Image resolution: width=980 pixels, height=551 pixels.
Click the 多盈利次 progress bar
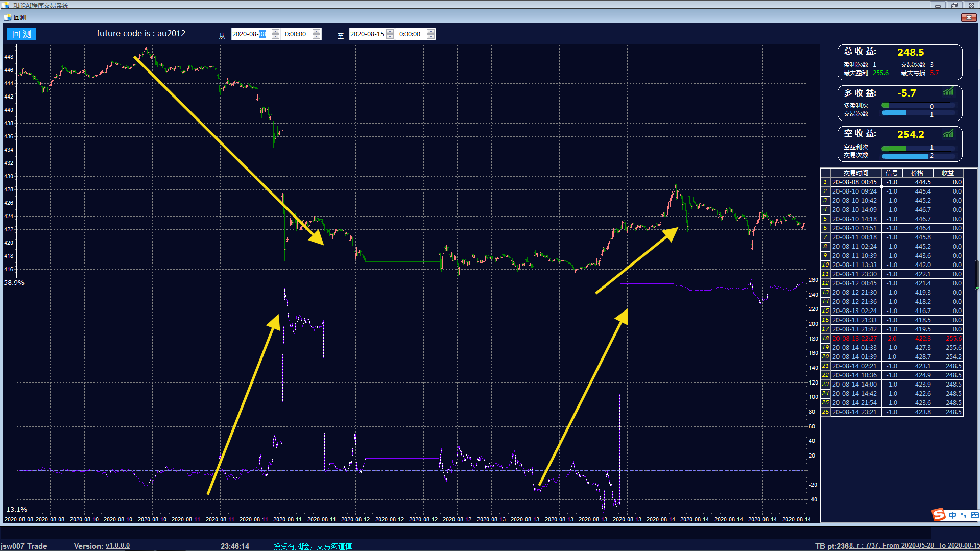(918, 106)
